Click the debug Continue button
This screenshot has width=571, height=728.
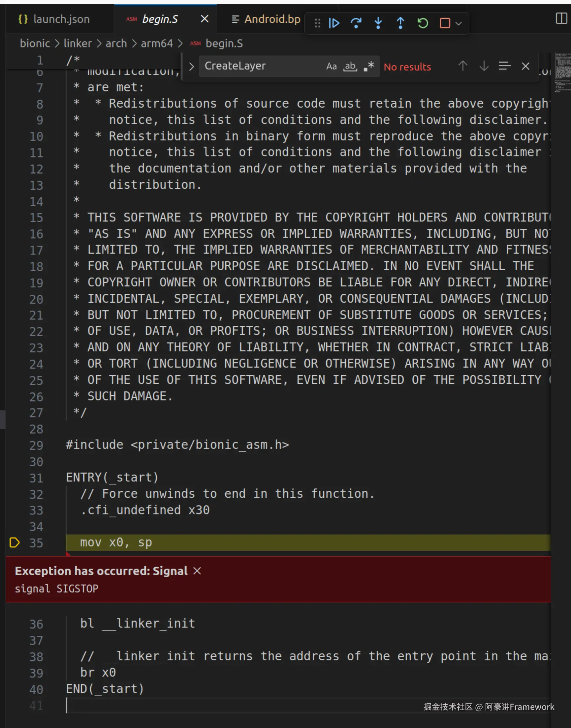334,23
